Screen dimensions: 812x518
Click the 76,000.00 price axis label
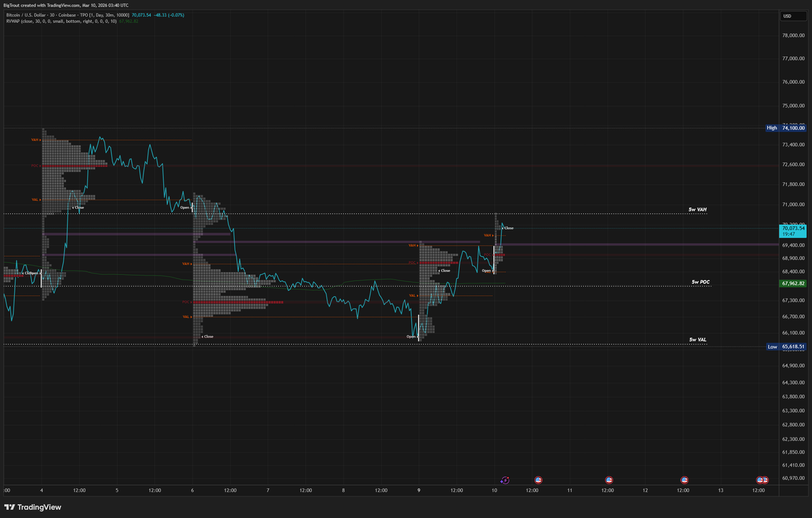pos(793,82)
